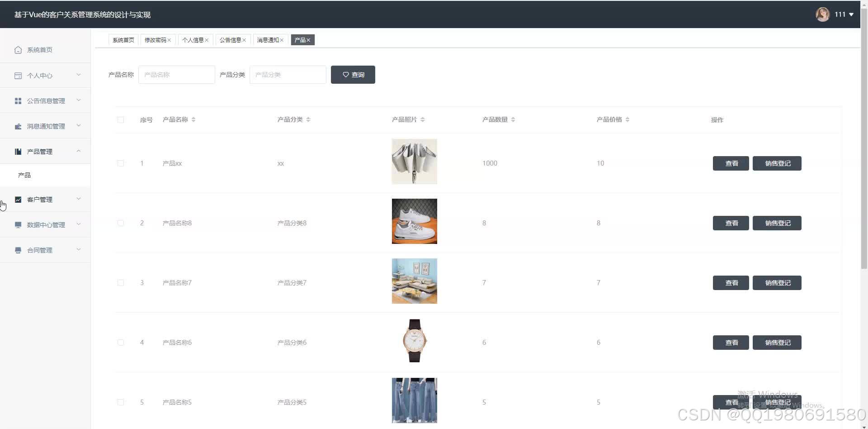Close the 个人信息 tab with its X
Viewport: 868px width, 429px height.
[x=207, y=40]
